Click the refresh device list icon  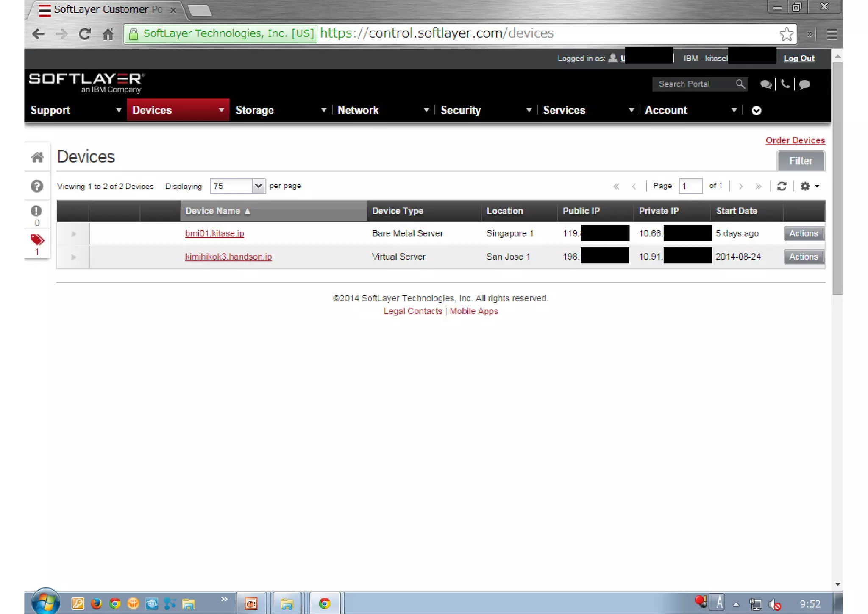[782, 186]
